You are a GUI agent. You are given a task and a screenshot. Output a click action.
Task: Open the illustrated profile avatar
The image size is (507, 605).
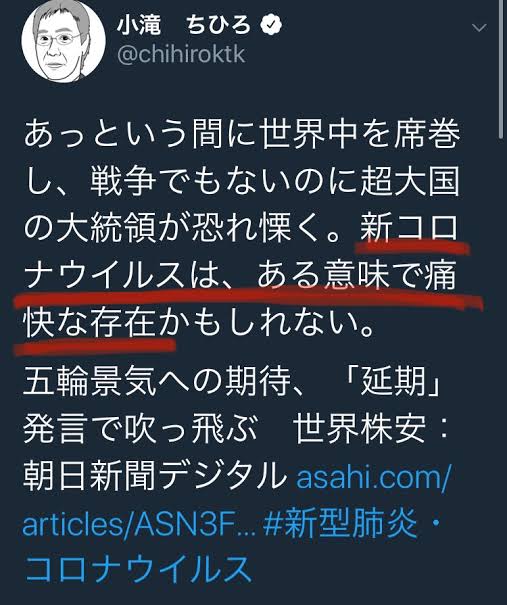(x=64, y=41)
